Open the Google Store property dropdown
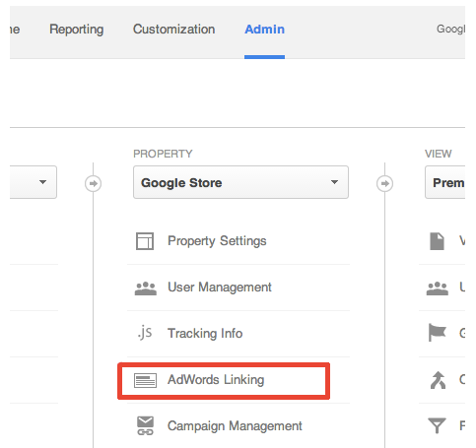 (240, 182)
